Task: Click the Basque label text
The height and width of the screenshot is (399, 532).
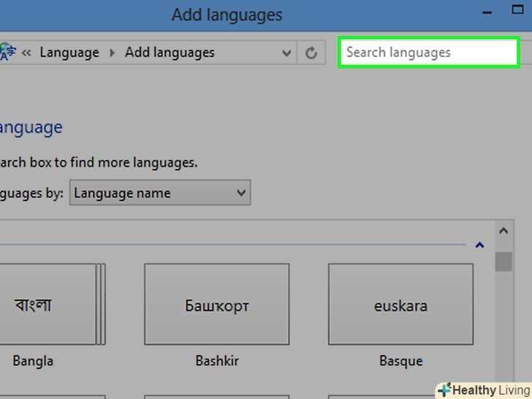Action: tap(401, 361)
